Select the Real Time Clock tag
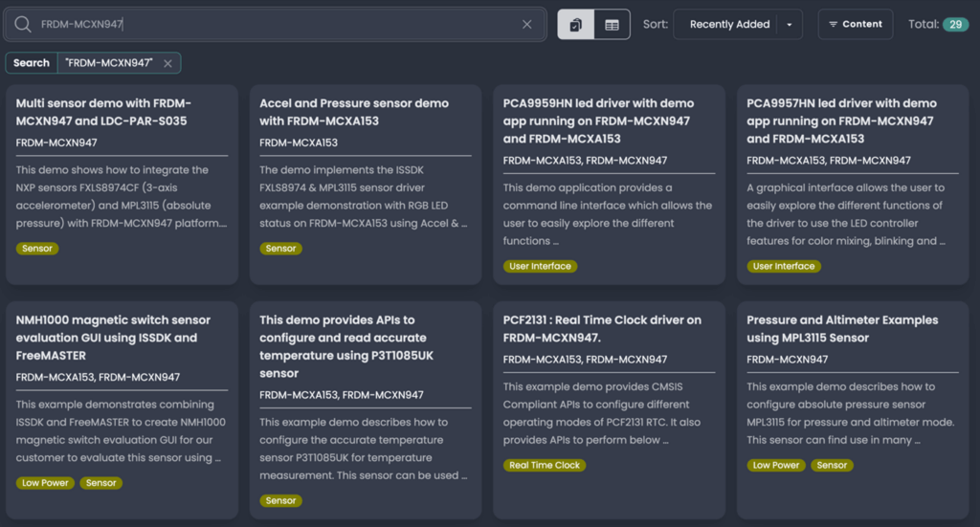The width and height of the screenshot is (980, 527). [545, 465]
